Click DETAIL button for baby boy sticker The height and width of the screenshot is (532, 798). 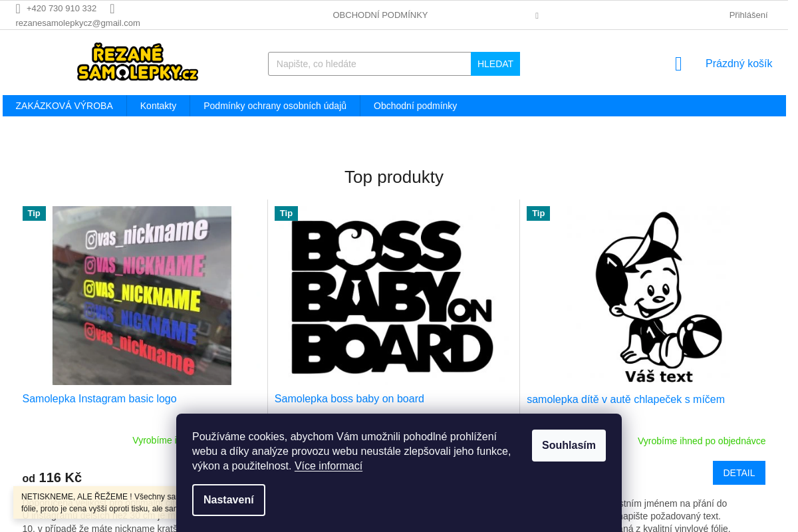[x=739, y=473]
